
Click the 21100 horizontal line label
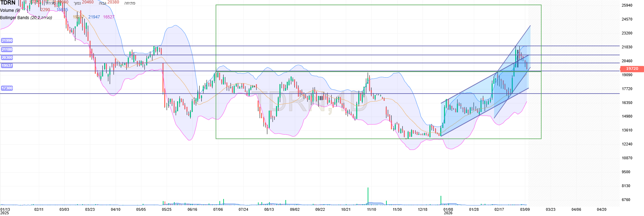coord(7,50)
